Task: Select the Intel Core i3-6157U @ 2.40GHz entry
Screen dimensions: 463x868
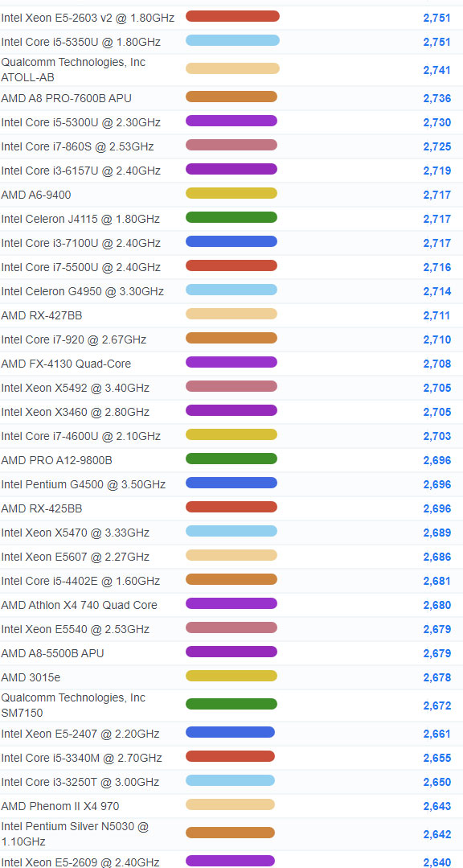Action: click(x=80, y=171)
